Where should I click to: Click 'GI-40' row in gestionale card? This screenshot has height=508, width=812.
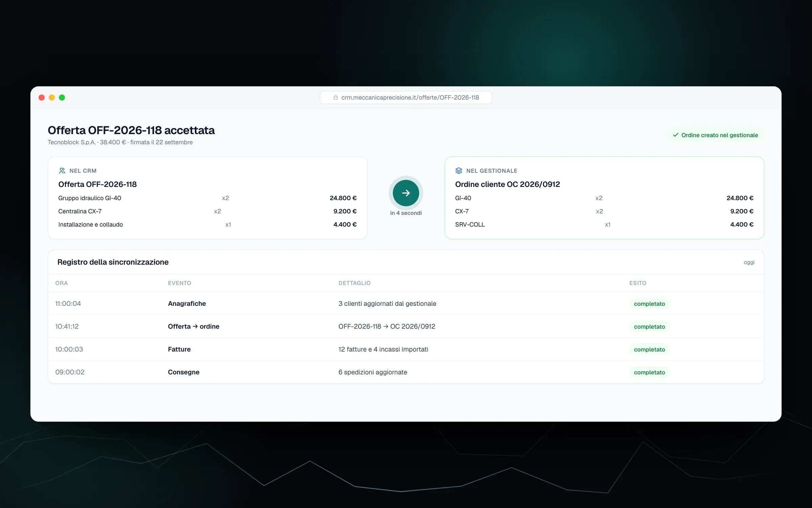(604, 198)
